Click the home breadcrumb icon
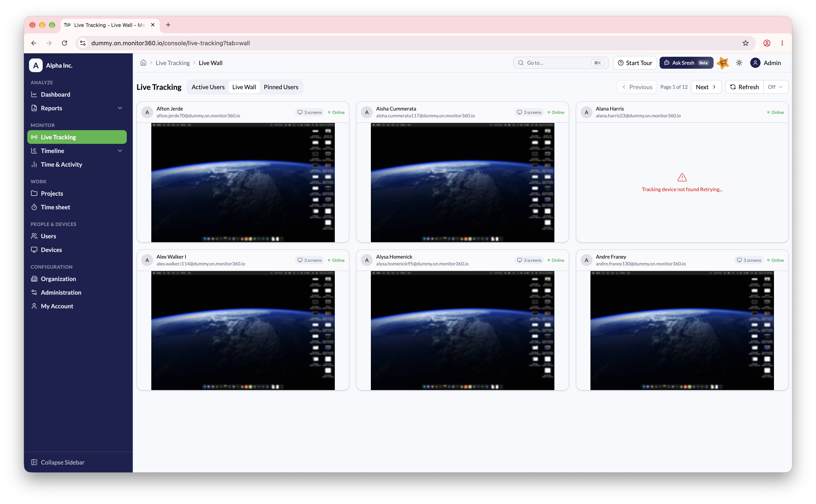The height and width of the screenshot is (504, 816). tap(143, 63)
